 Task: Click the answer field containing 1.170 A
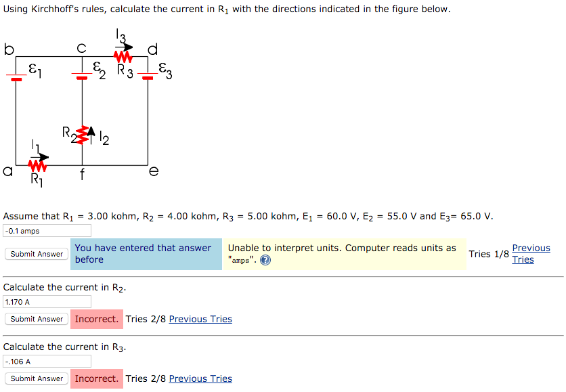[x=46, y=301]
